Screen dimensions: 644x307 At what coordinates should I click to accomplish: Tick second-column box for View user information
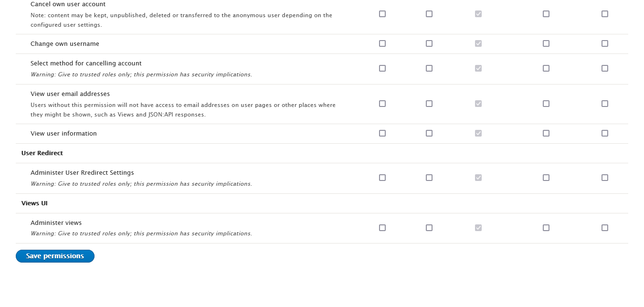(x=429, y=133)
